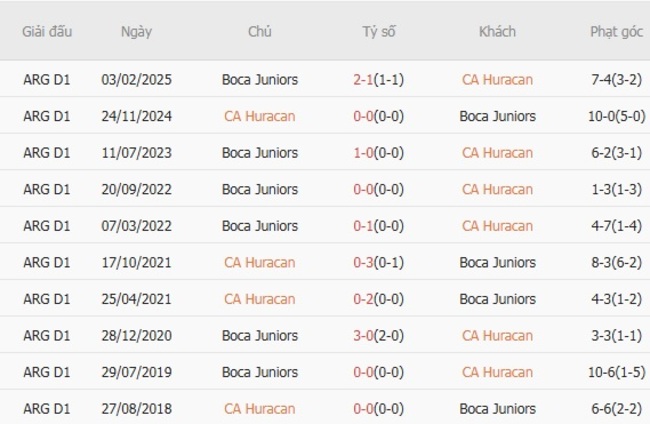Select the Boca Juniors home team on 11/07/2023
The width and height of the screenshot is (650, 424).
tap(259, 153)
